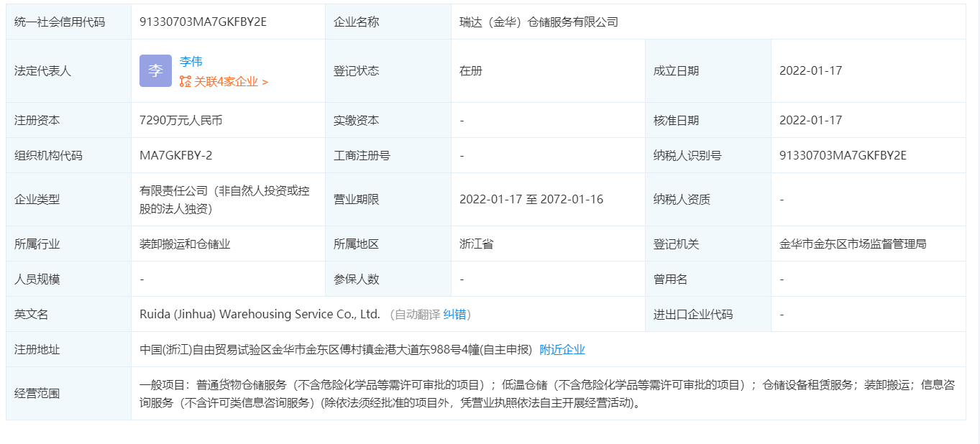
Task: Select company name 瑞达（金华）仓储服务有限公司
Action: click(x=539, y=22)
